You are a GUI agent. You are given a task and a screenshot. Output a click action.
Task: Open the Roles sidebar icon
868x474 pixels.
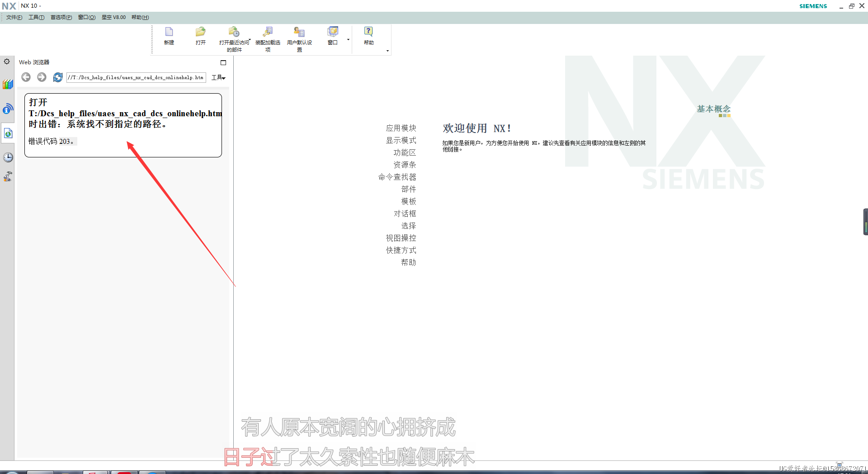coord(8,176)
